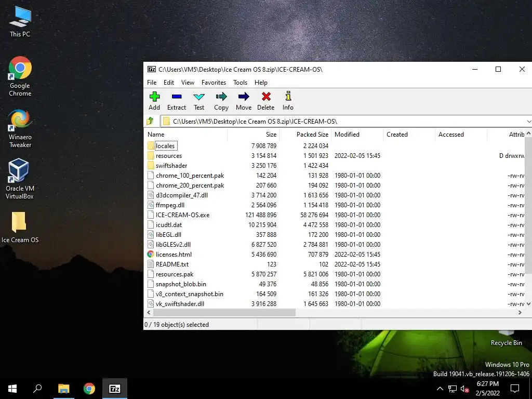This screenshot has width=532, height=399.
Task: Sort by Modified column header
Action: click(357, 135)
